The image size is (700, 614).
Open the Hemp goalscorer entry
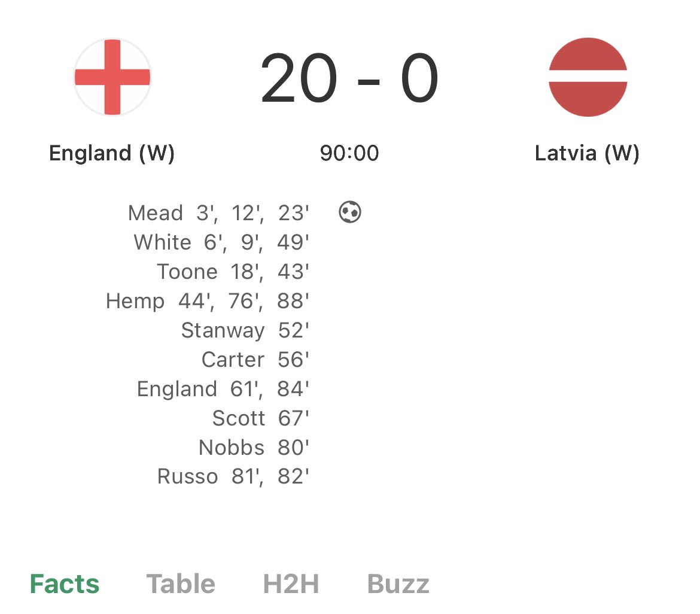(x=208, y=301)
